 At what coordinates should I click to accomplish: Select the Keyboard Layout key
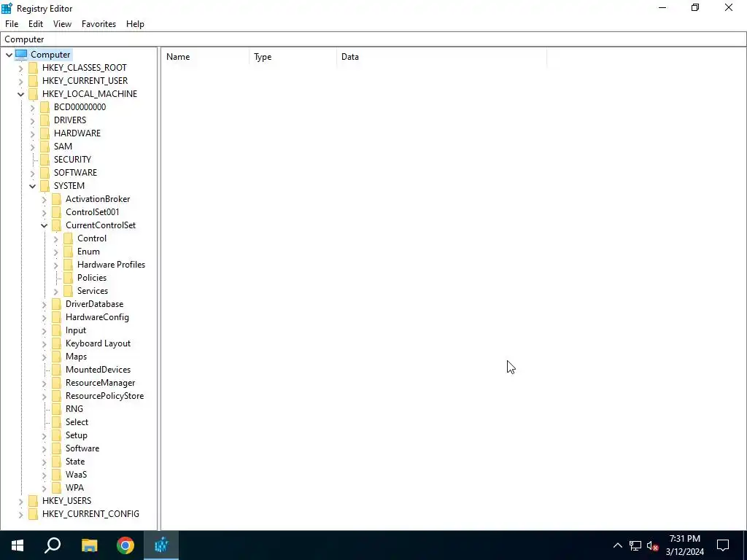click(98, 343)
